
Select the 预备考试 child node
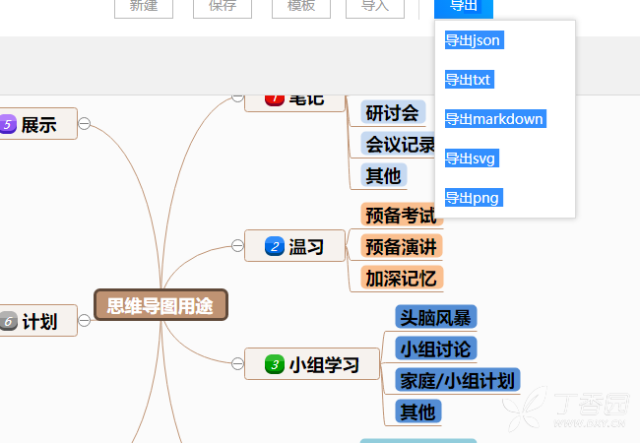[x=400, y=215]
